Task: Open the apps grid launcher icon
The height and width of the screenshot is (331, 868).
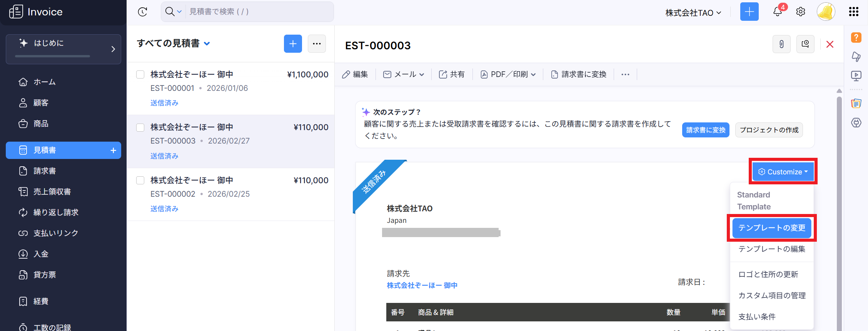Action: [853, 12]
